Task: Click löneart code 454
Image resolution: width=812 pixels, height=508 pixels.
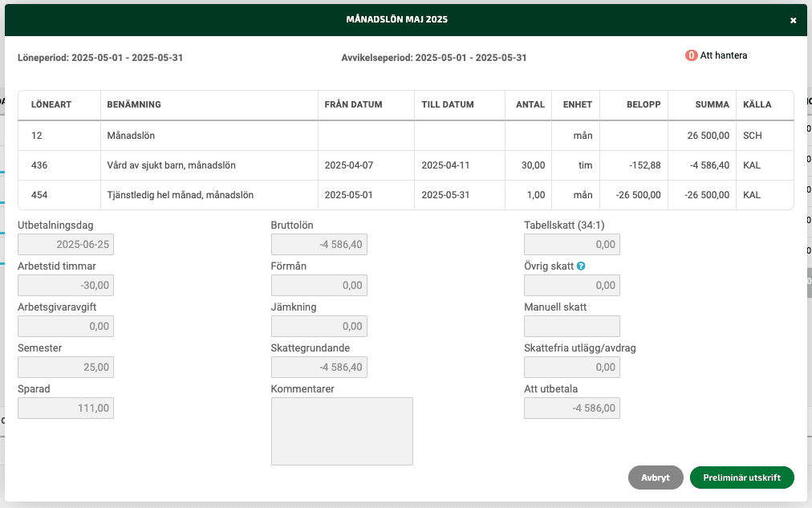Action: click(x=39, y=195)
